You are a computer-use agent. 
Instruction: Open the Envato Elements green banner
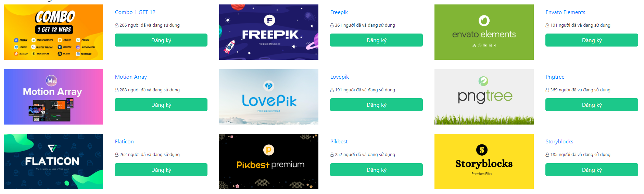pos(484,32)
